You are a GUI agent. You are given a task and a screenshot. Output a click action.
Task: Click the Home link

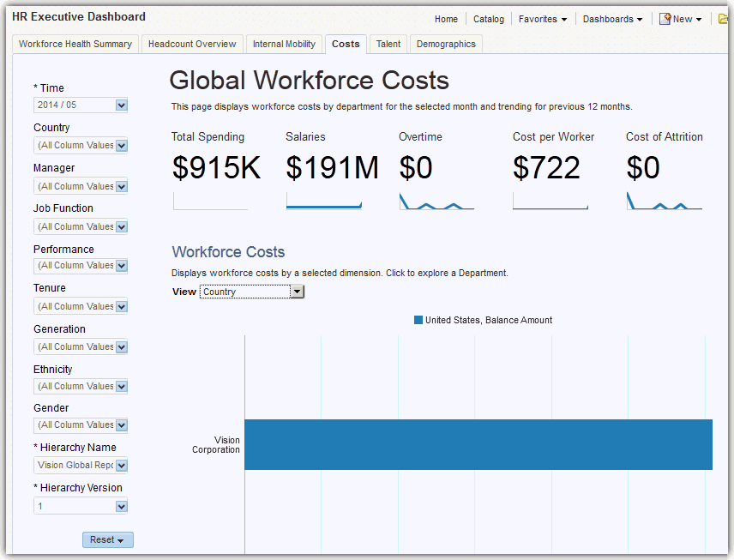coord(446,19)
